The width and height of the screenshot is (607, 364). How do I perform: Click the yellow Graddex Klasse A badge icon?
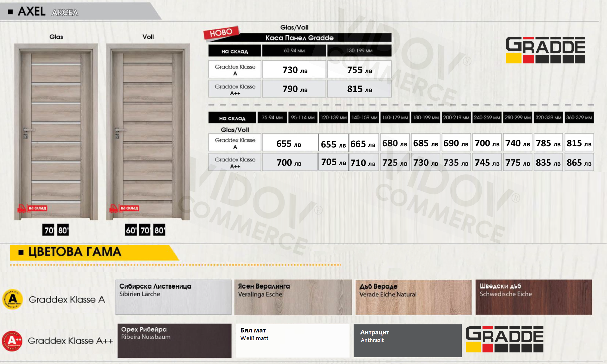point(12,299)
